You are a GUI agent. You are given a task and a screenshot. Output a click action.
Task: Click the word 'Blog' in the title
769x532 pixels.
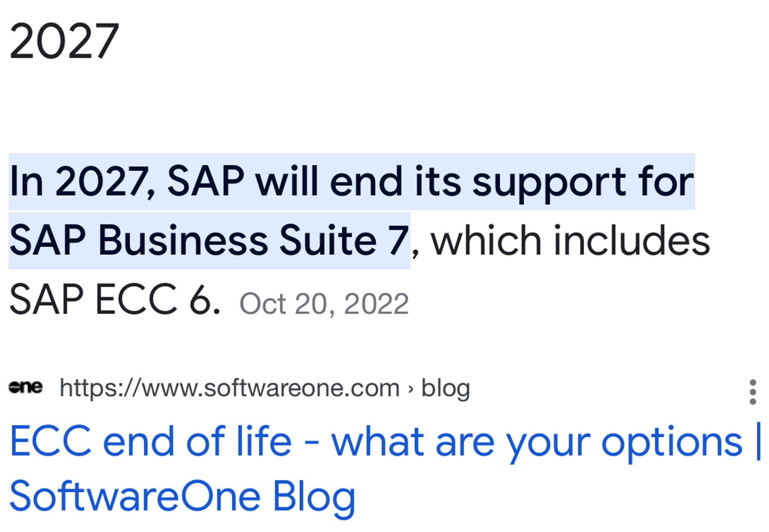(314, 499)
